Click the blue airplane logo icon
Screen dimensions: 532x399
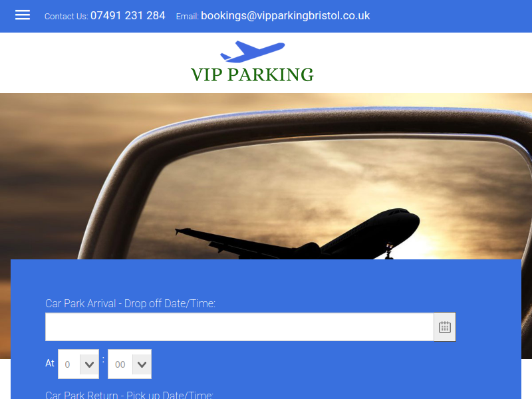253,52
